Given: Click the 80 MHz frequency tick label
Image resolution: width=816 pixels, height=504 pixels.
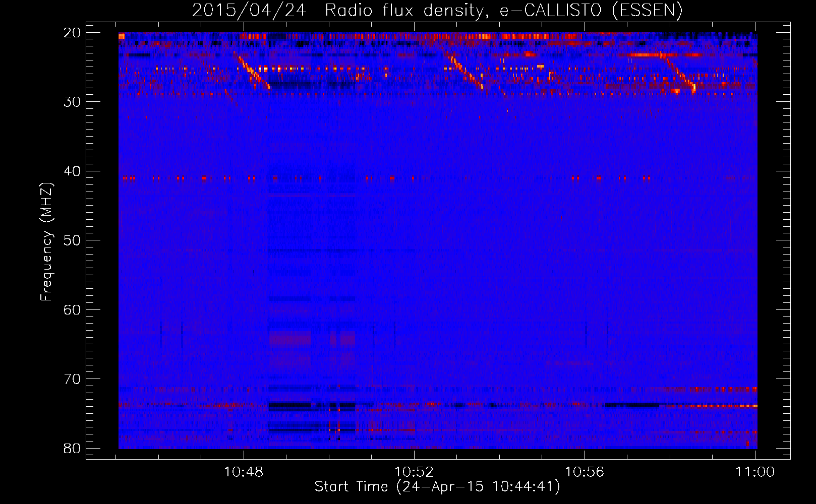Looking at the screenshot, I should click(x=72, y=448).
